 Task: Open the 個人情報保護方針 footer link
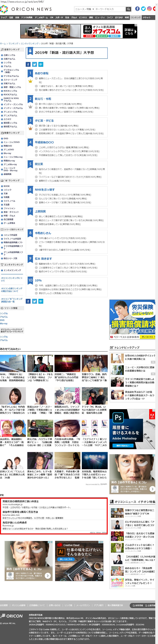(x=115, y=605)
